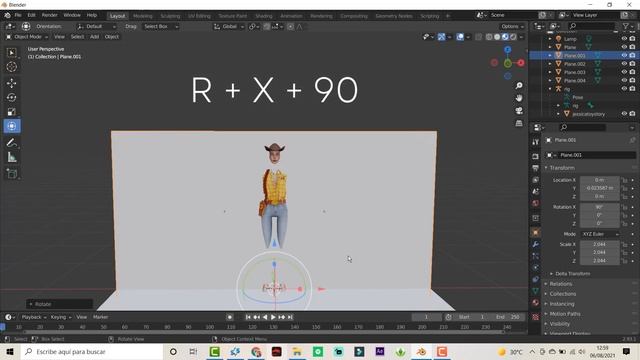The height and width of the screenshot is (360, 640).
Task: Toggle X-ray display in viewport header
Action: (478, 37)
